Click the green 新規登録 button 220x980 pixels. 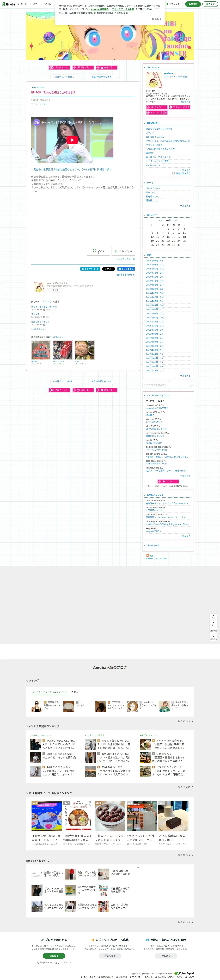tap(193, 4)
